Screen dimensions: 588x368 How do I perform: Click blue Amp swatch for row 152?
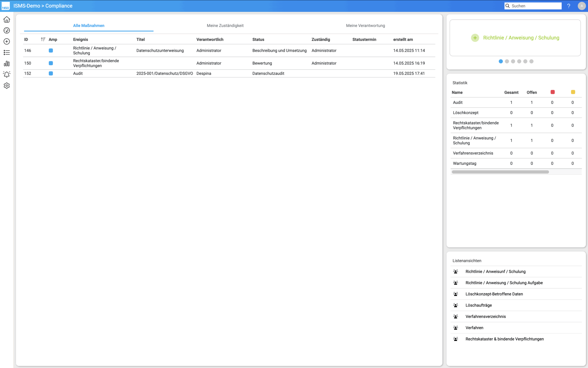pyautogui.click(x=51, y=73)
